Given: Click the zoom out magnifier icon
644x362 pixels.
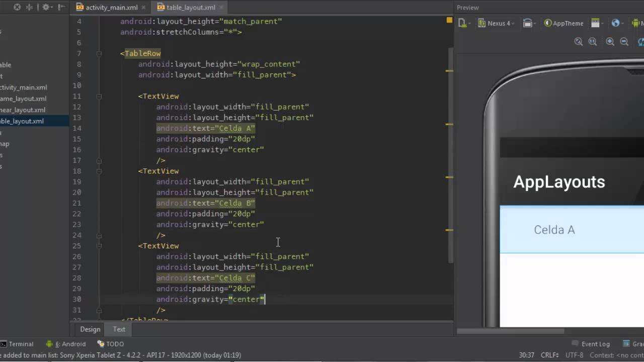Looking at the screenshot, I should (624, 42).
